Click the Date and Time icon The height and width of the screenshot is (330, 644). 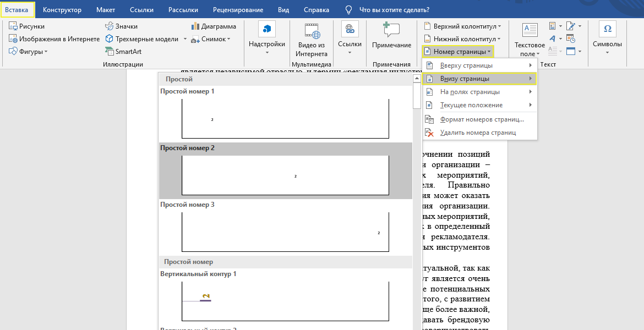click(571, 39)
